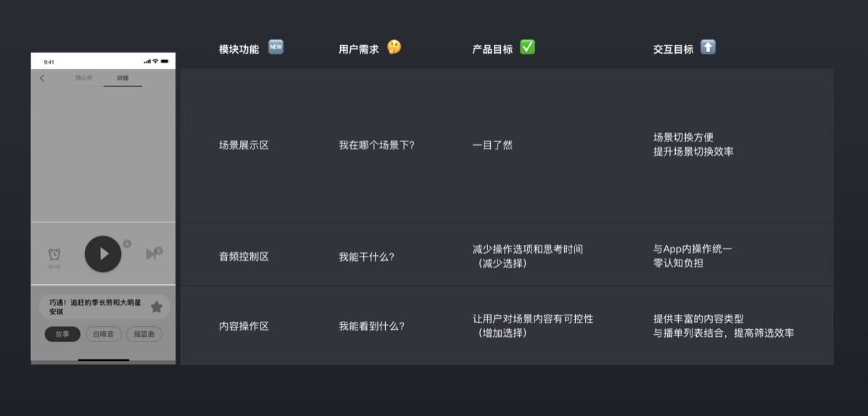Viewport: 868px width, 416px height.
Task: Click the skip-next track icon
Action: 151,254
